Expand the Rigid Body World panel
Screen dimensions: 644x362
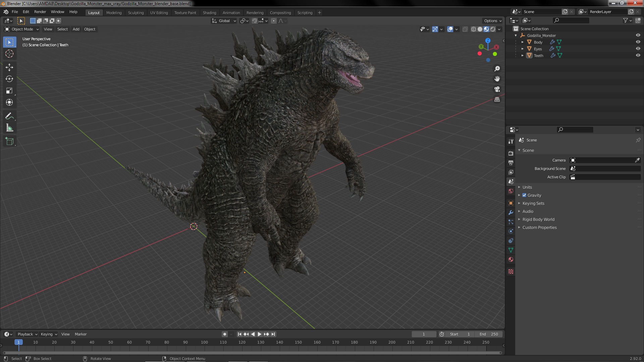pos(538,219)
